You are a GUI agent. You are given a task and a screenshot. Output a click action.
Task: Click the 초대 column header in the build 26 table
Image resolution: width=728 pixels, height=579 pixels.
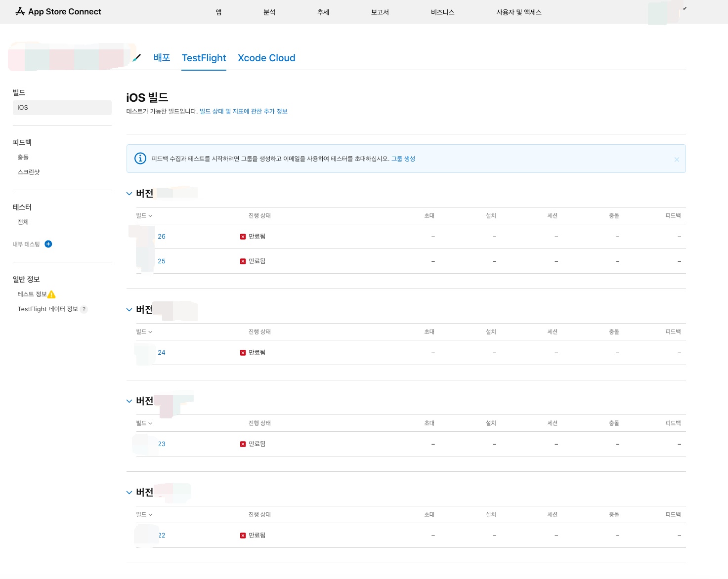[429, 216]
